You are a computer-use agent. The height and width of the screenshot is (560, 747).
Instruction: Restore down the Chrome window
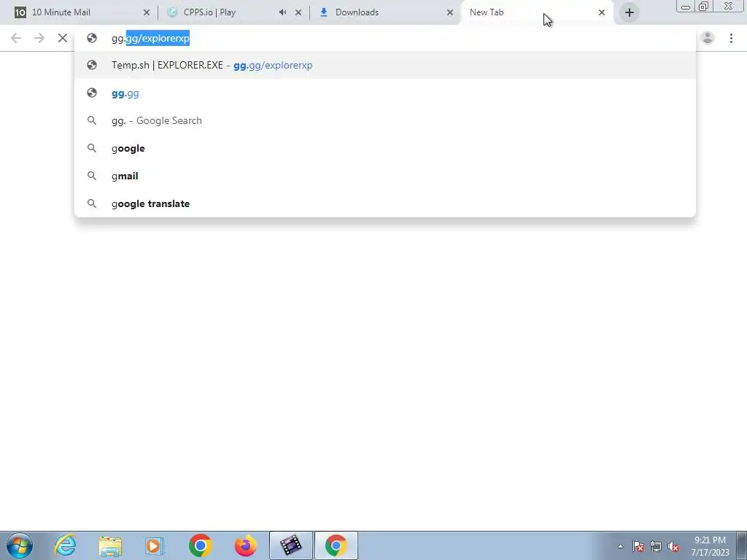coord(703,6)
